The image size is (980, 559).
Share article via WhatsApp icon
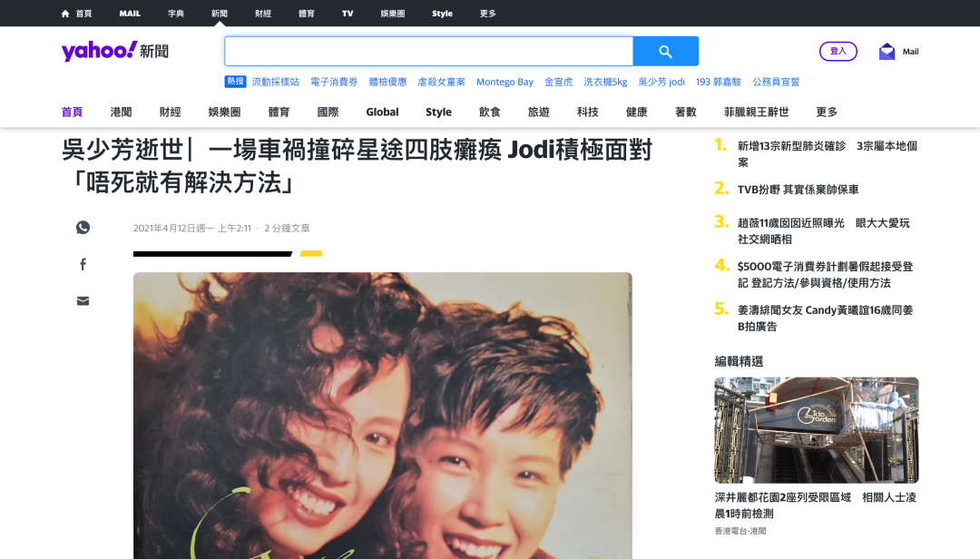(83, 228)
